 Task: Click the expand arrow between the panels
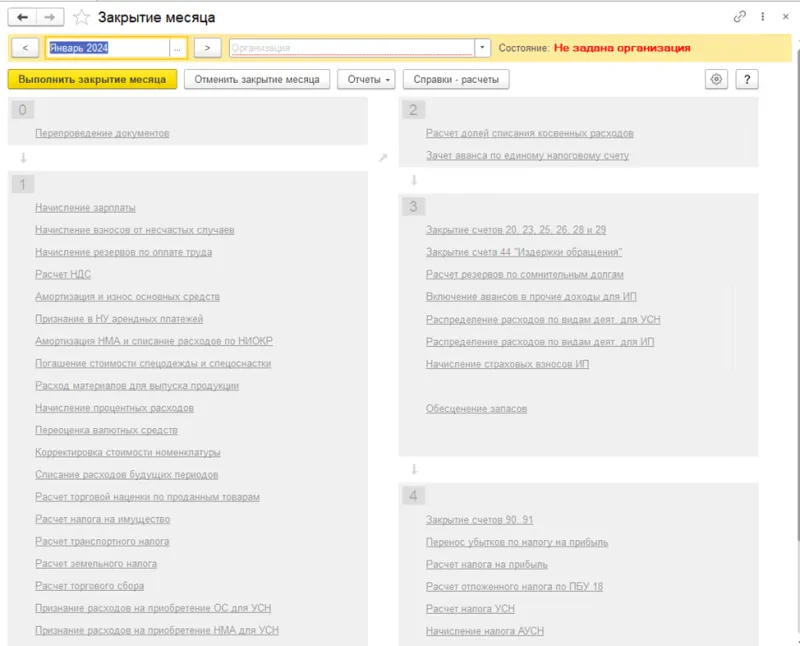coord(383,158)
